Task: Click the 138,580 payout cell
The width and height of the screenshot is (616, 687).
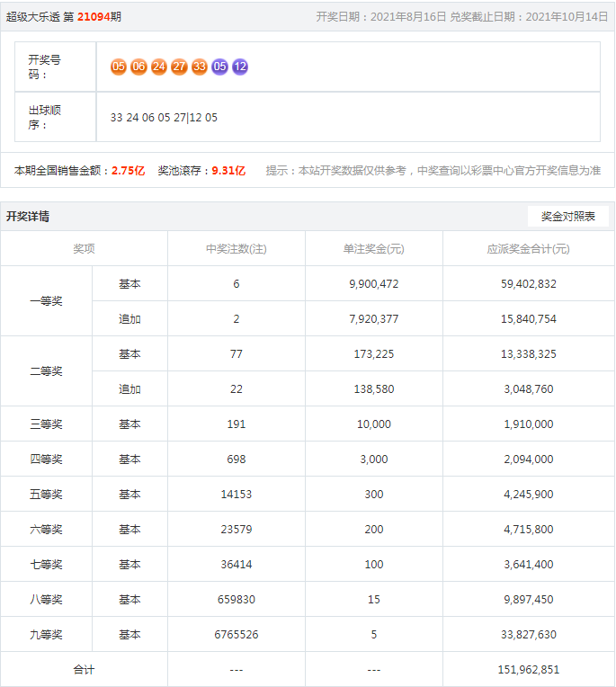Action: tap(374, 389)
